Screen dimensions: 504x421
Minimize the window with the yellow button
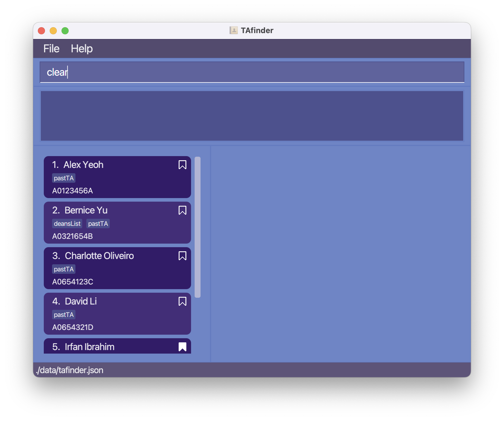click(53, 31)
